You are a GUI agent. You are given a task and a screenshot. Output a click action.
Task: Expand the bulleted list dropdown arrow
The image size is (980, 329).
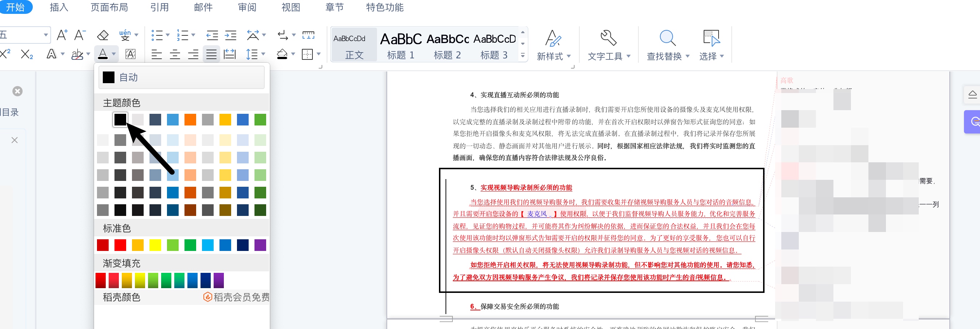click(x=167, y=35)
